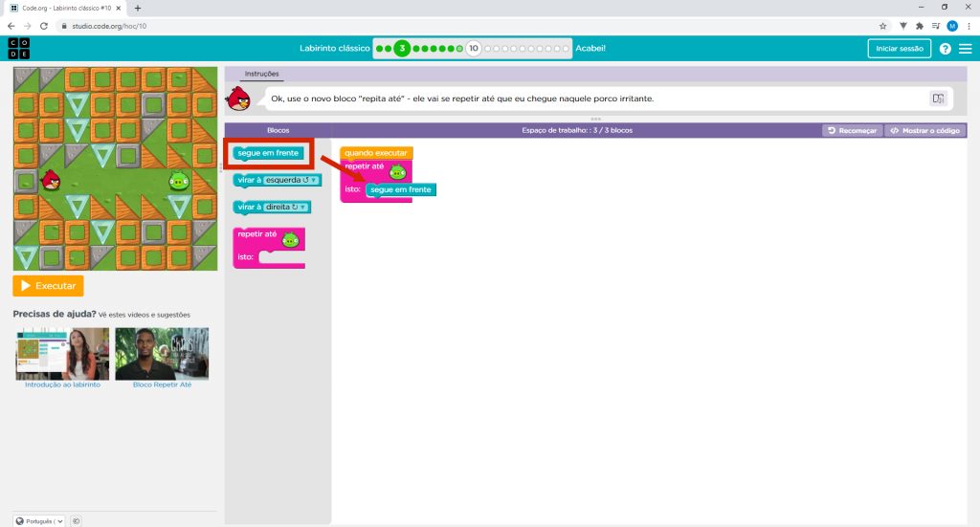
Task: View site info via the padlock icon
Action: click(x=64, y=26)
